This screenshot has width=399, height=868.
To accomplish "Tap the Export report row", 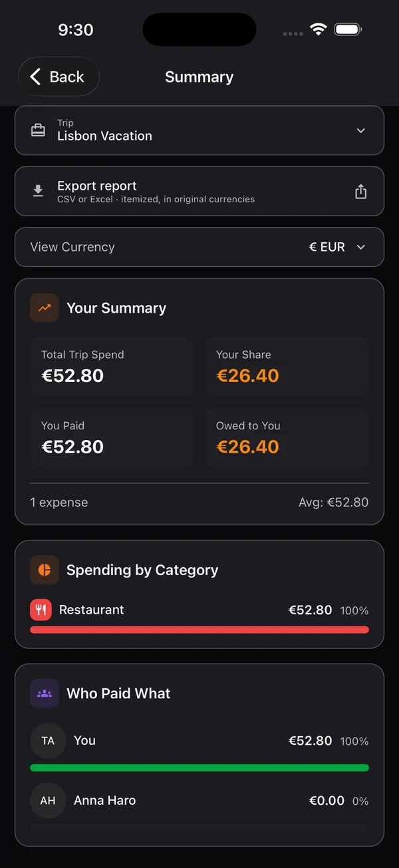I will (199, 192).
